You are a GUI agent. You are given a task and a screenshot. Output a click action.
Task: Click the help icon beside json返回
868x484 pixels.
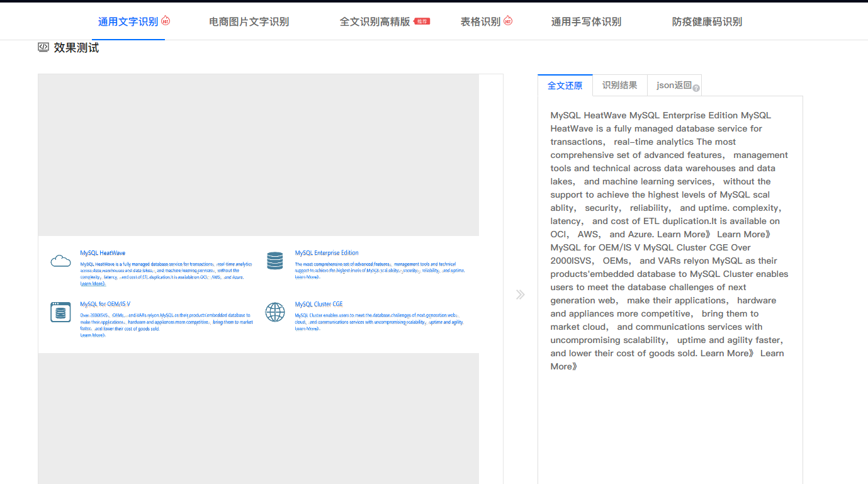tap(696, 88)
